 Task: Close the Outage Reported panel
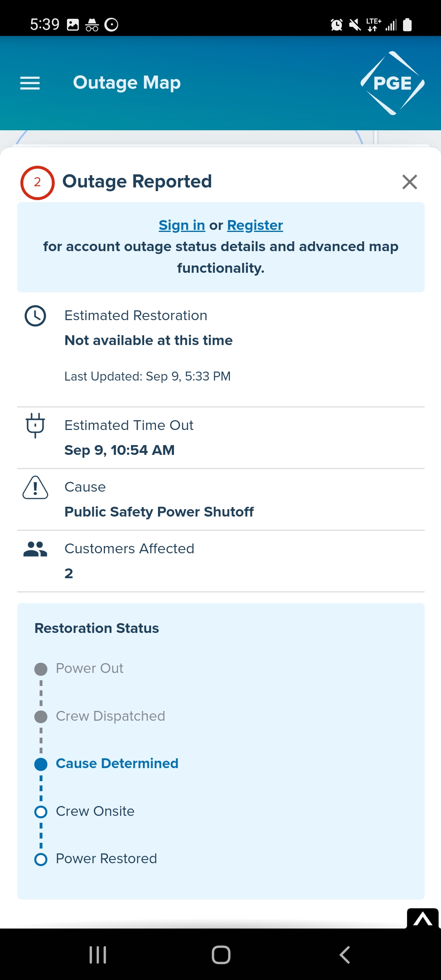(410, 182)
